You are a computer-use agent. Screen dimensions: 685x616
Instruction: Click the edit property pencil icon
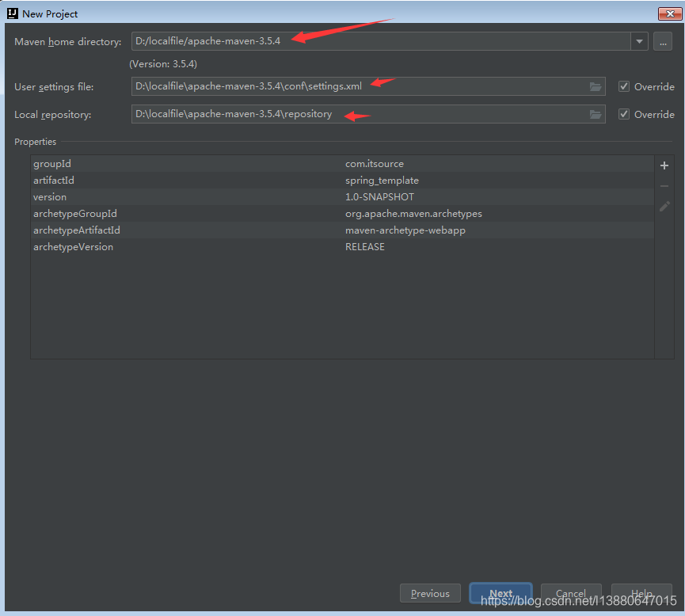click(664, 207)
